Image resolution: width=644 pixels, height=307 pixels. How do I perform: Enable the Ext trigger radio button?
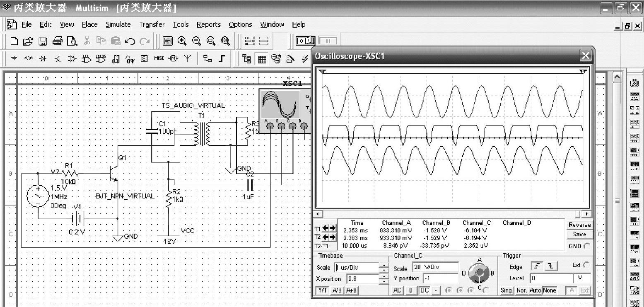pyautogui.click(x=586, y=265)
